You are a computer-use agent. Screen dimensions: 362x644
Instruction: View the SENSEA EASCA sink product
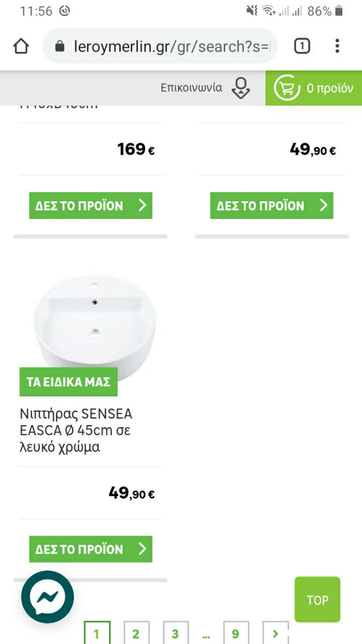(x=91, y=549)
